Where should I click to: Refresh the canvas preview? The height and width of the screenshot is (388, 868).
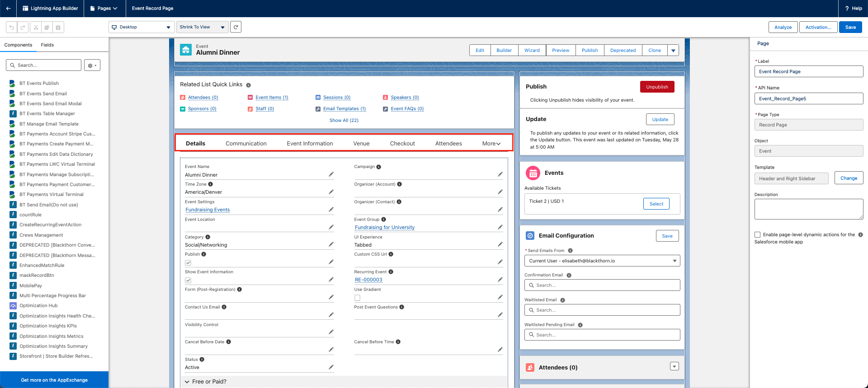pyautogui.click(x=236, y=27)
